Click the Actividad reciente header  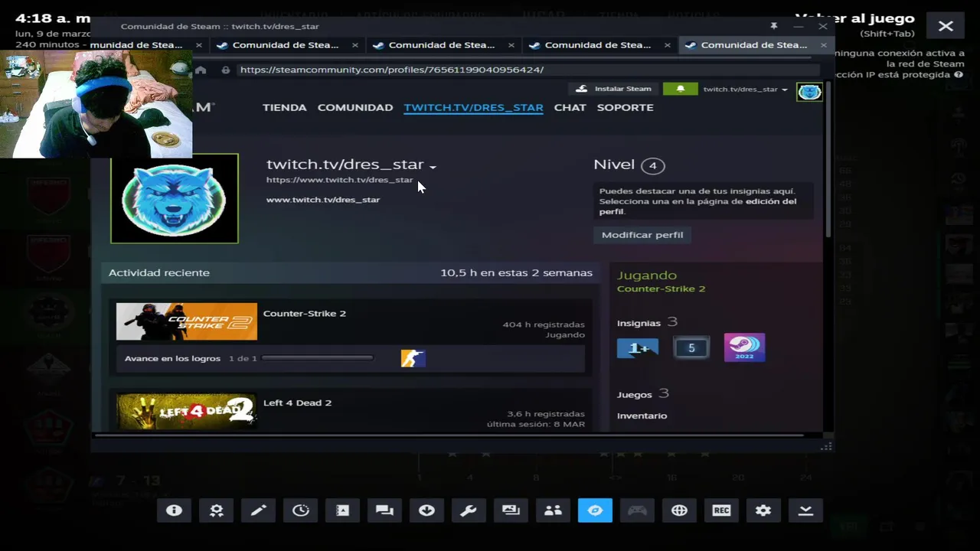[159, 272]
